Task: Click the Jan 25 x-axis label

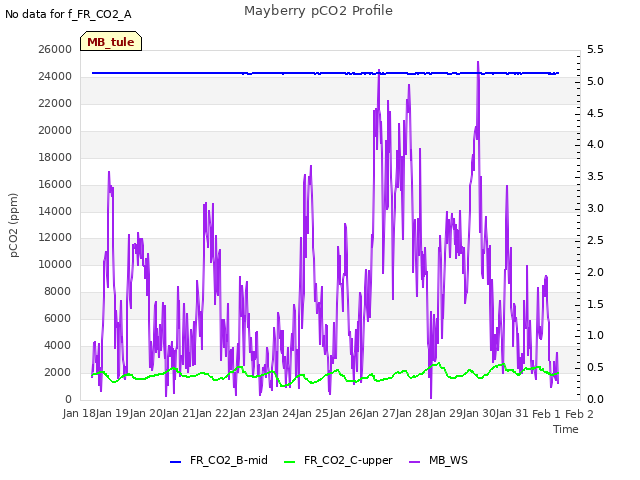Action: (x=313, y=414)
